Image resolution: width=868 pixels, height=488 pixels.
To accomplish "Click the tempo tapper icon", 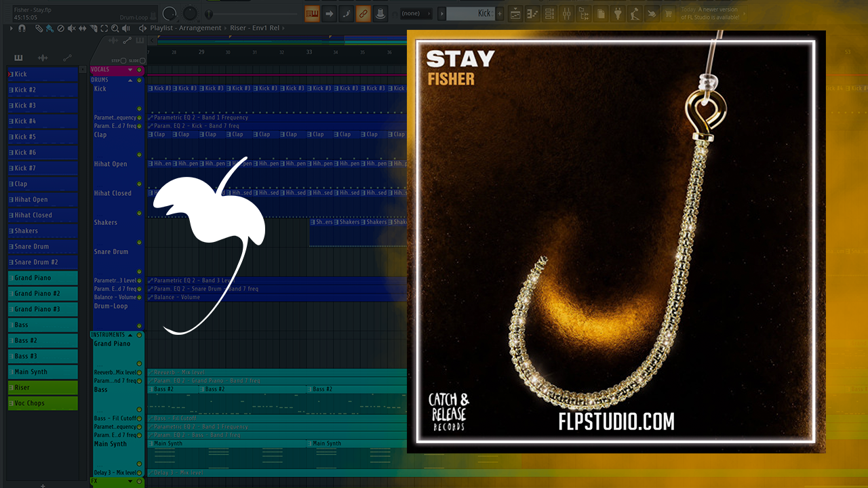I will (635, 13).
